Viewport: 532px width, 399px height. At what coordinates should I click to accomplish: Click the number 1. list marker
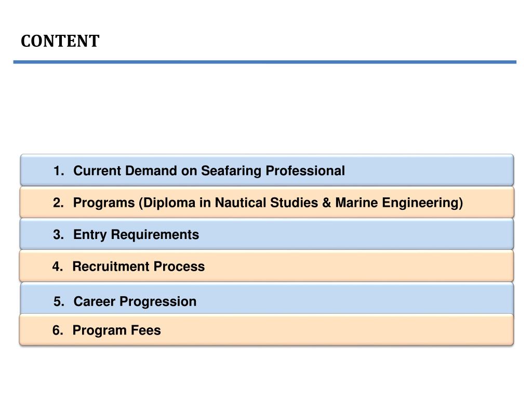pyautogui.click(x=59, y=170)
